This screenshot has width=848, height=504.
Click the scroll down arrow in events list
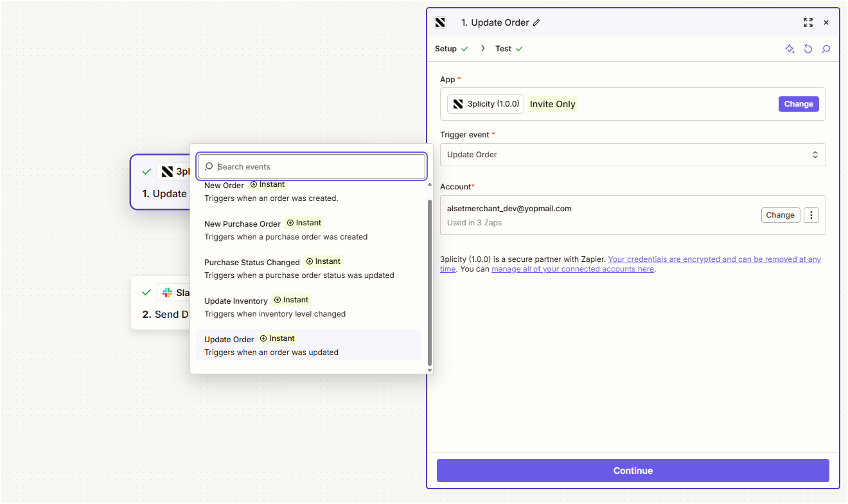tap(429, 370)
